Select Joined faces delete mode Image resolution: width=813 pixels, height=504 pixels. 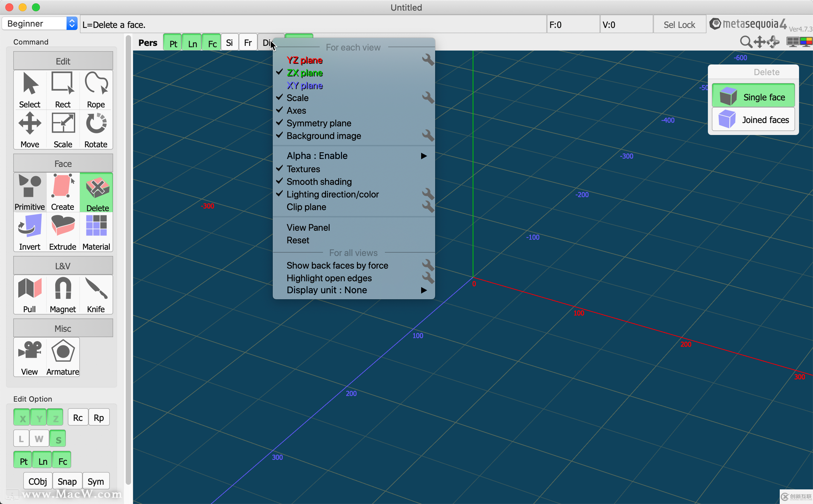(753, 119)
